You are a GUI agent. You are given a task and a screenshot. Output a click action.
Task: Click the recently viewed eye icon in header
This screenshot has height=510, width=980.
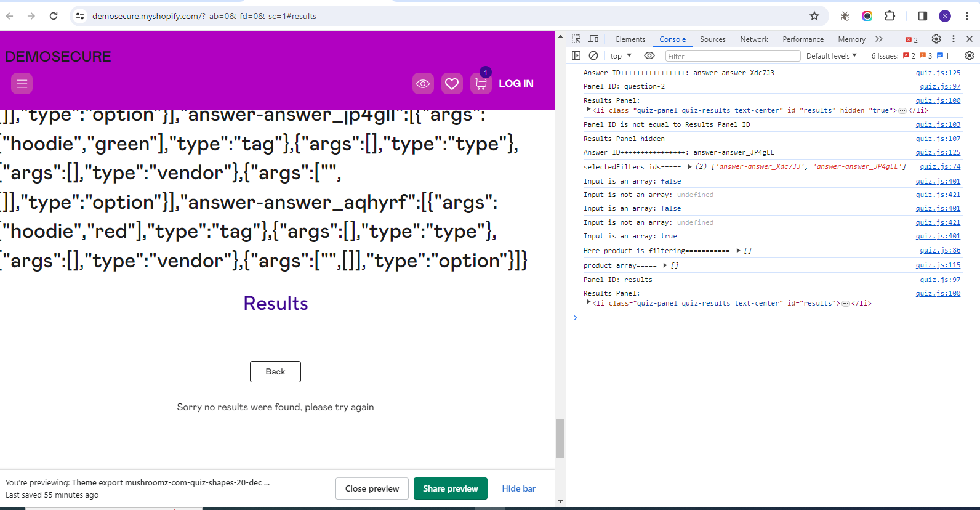pyautogui.click(x=423, y=83)
